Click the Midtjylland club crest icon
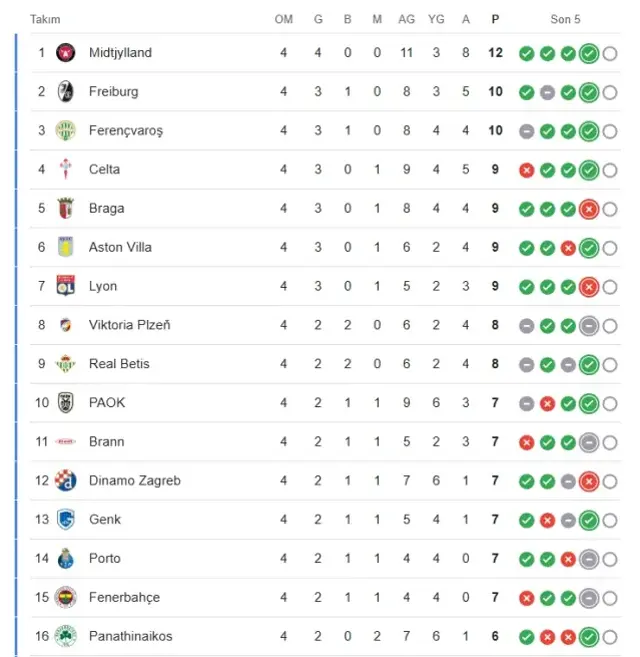This screenshot has height=657, width=640. [x=66, y=53]
